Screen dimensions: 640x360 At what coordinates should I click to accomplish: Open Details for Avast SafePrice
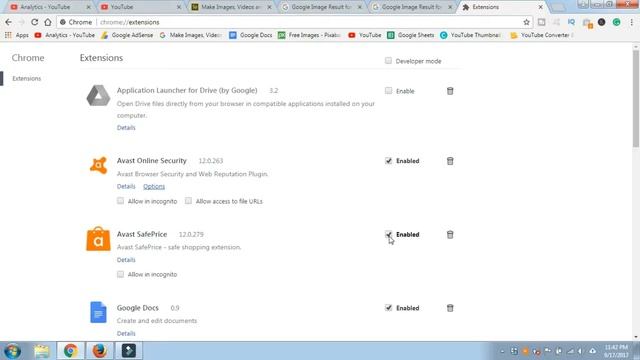tap(126, 260)
